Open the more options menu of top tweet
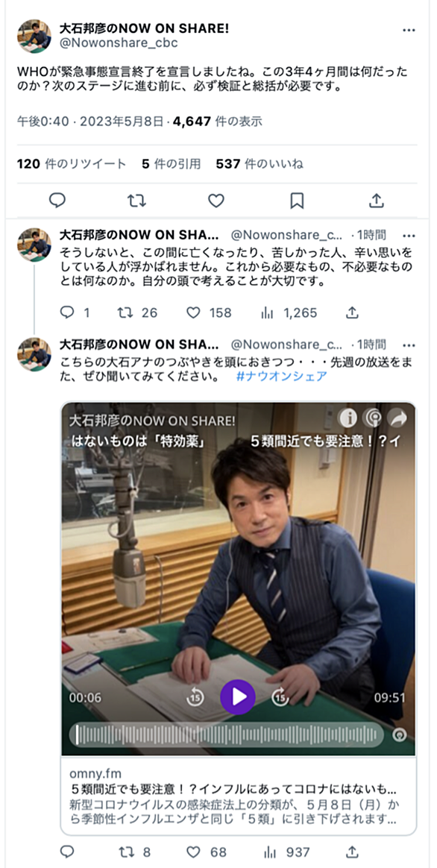 coord(409,30)
